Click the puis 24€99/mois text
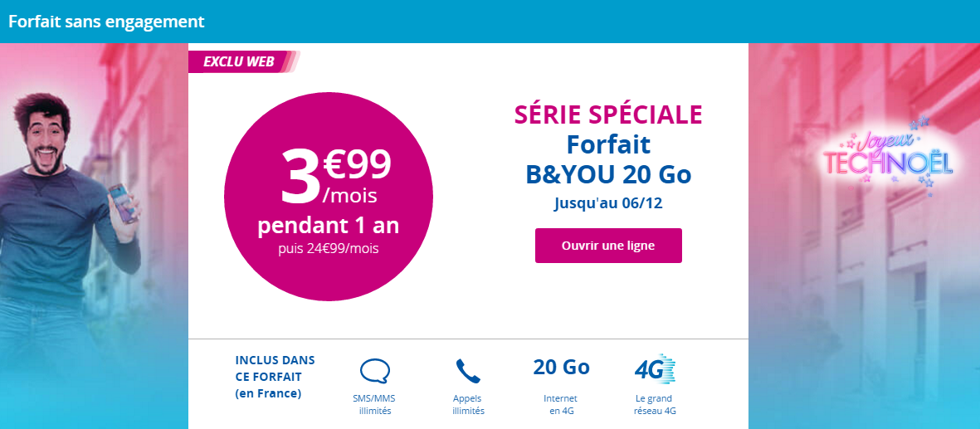Image resolution: width=980 pixels, height=429 pixels. (328, 249)
